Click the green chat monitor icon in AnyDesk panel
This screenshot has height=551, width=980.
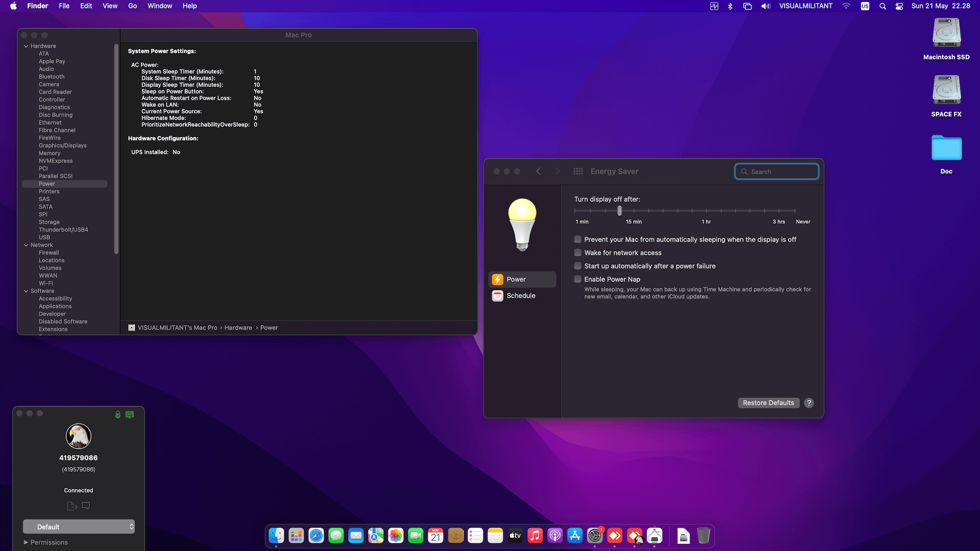click(130, 415)
